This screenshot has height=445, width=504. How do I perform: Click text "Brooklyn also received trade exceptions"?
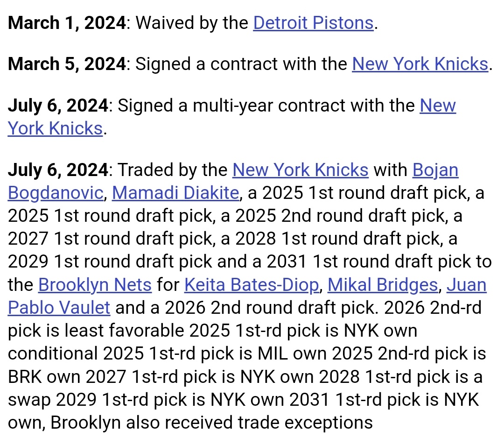(x=211, y=423)
